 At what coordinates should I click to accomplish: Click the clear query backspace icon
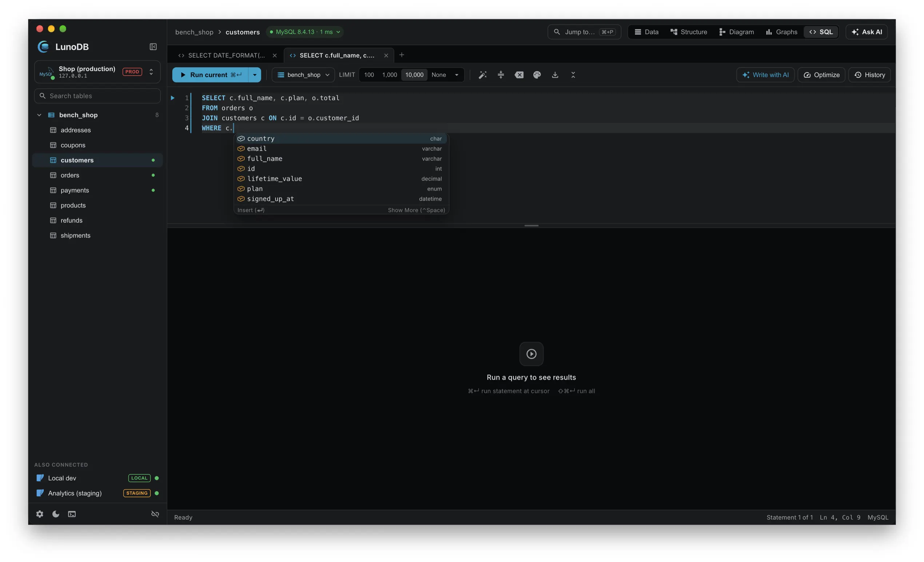click(519, 75)
